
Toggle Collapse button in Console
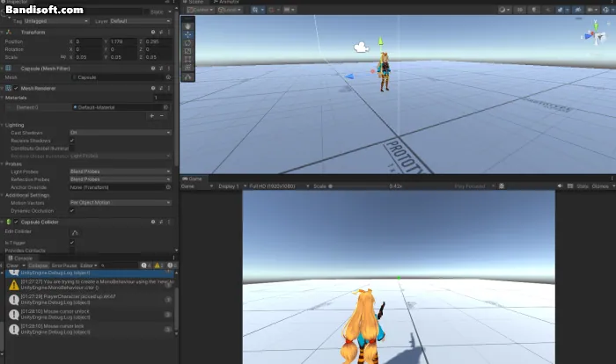click(38, 266)
